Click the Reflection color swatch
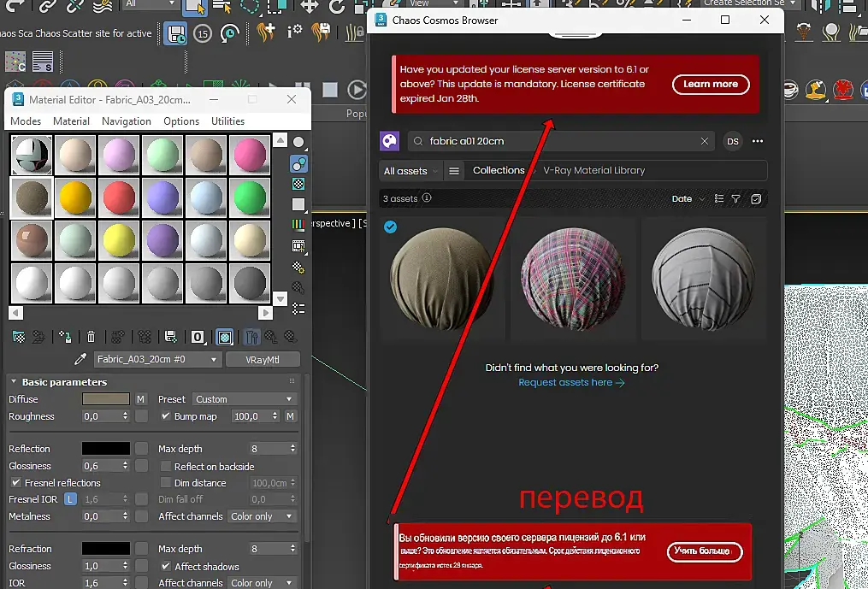Viewport: 868px width, 589px height. pos(106,449)
